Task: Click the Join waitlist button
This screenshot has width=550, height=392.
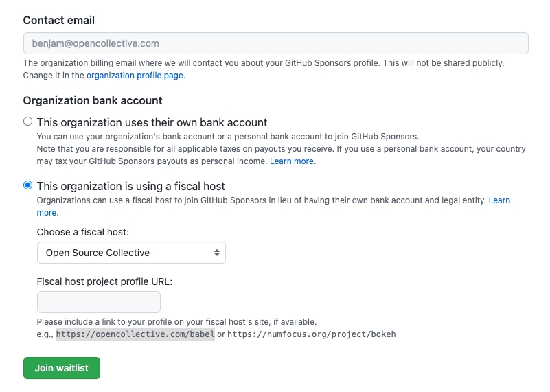Action: tap(62, 368)
